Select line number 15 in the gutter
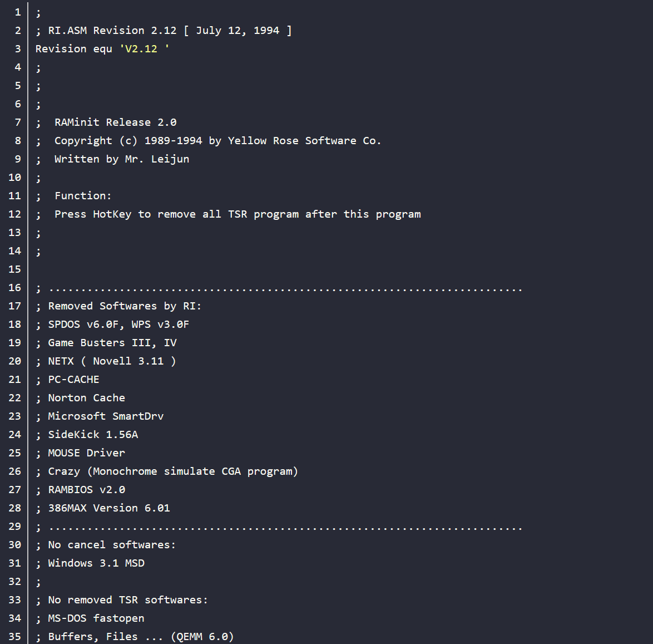The width and height of the screenshot is (653, 644). point(14,269)
